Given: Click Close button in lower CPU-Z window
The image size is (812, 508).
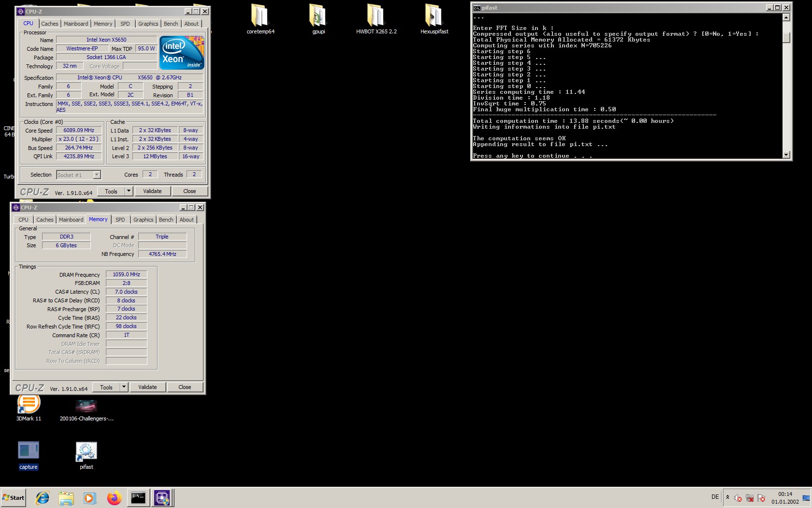Looking at the screenshot, I should [185, 387].
